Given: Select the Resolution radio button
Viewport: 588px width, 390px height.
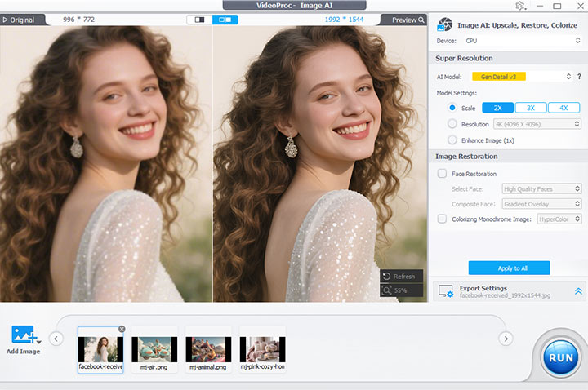Looking at the screenshot, I should (452, 124).
